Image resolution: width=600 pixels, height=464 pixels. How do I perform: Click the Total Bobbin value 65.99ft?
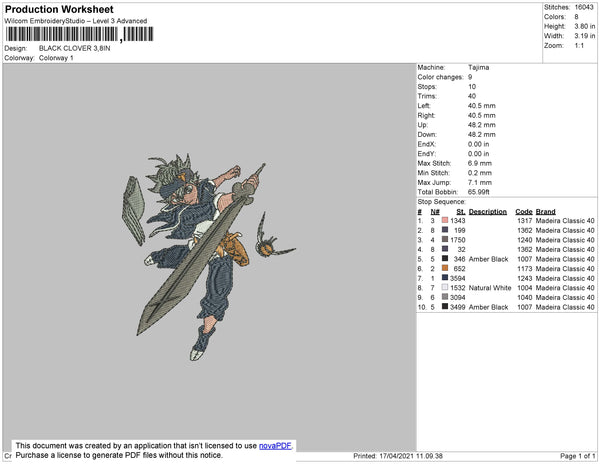[x=478, y=192]
